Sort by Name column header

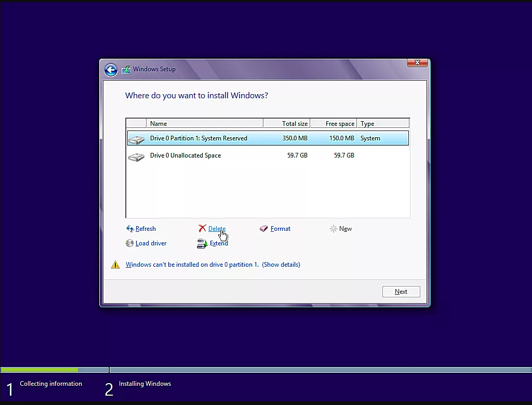205,124
